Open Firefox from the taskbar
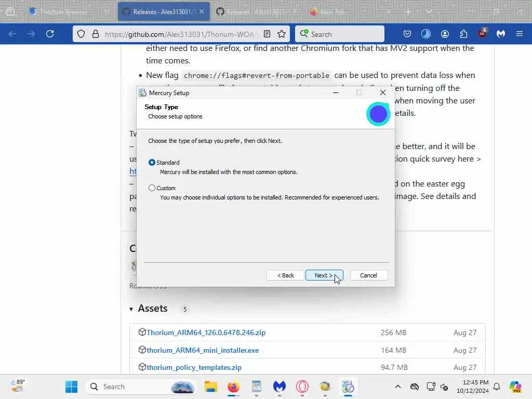 point(233,387)
